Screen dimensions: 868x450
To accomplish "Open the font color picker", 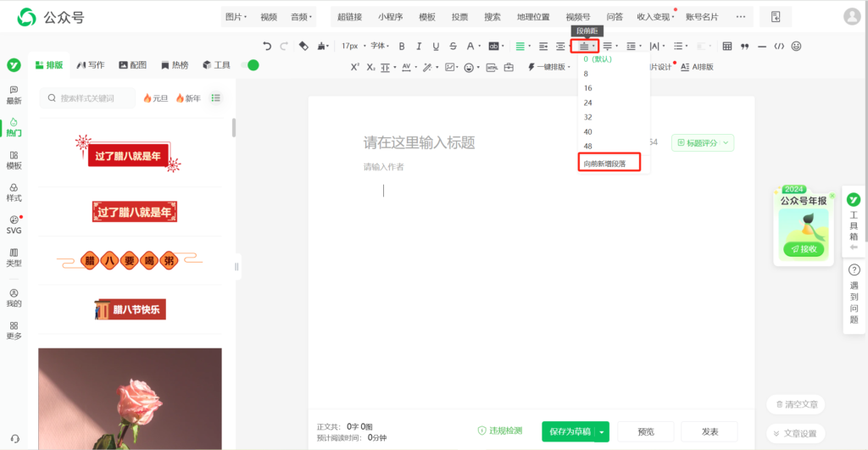I will point(470,46).
